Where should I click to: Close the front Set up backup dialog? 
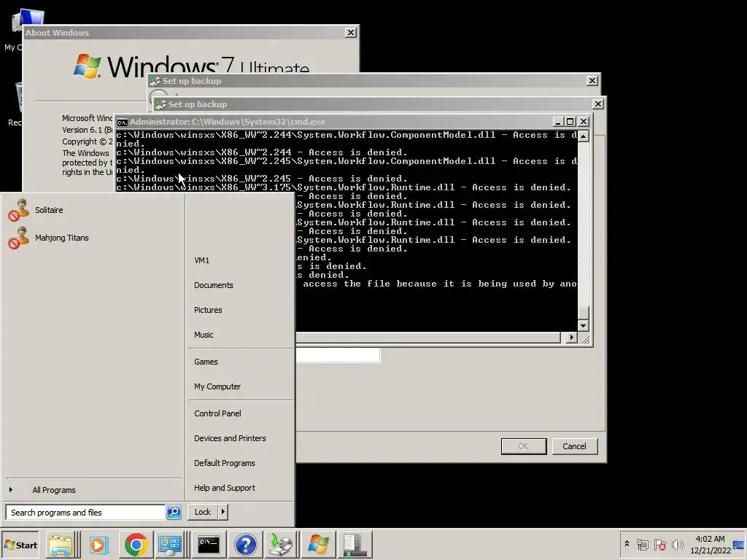(598, 104)
